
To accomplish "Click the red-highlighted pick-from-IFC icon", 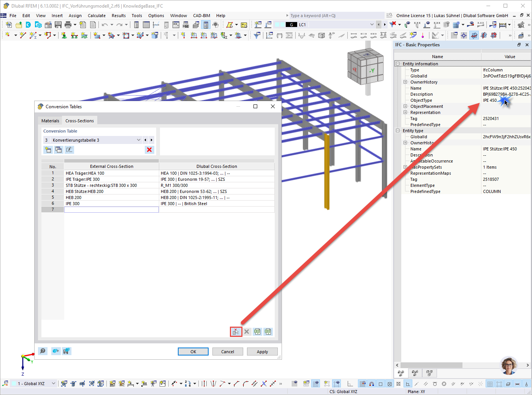I will point(236,332).
